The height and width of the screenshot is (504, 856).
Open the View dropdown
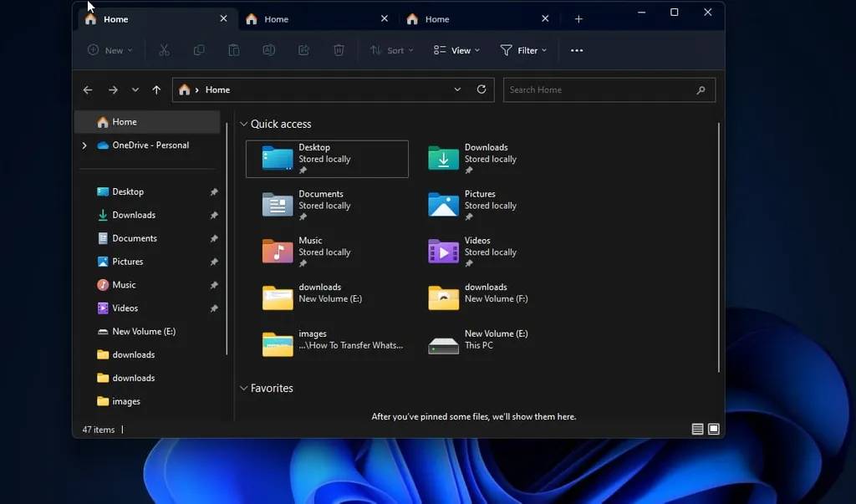(456, 50)
